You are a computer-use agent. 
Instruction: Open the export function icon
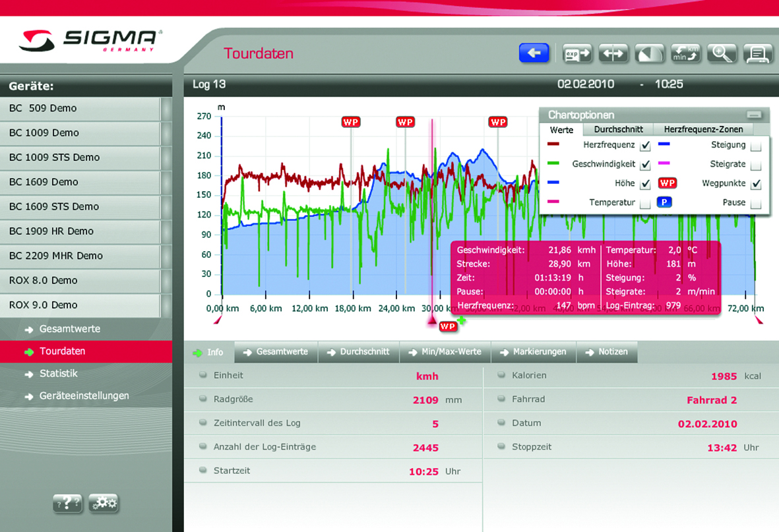577,53
